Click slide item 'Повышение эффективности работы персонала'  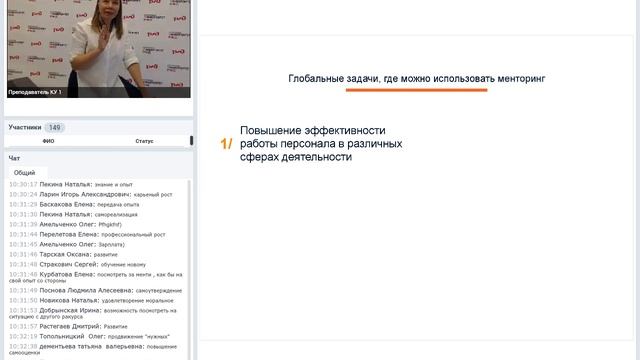[321, 144]
